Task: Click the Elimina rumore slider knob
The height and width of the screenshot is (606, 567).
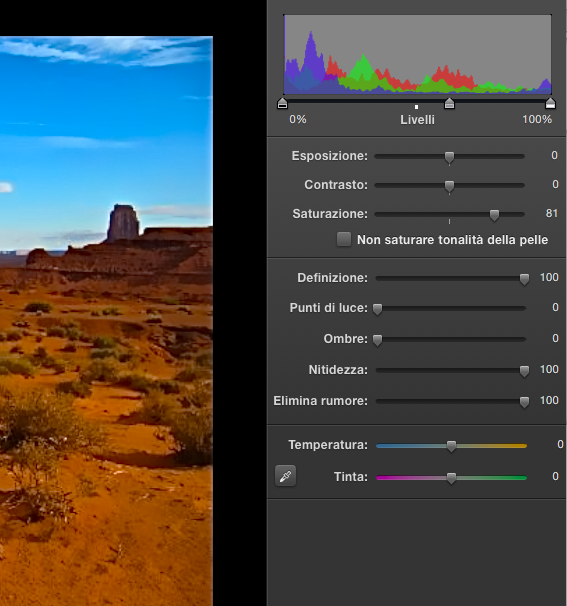Action: 524,402
